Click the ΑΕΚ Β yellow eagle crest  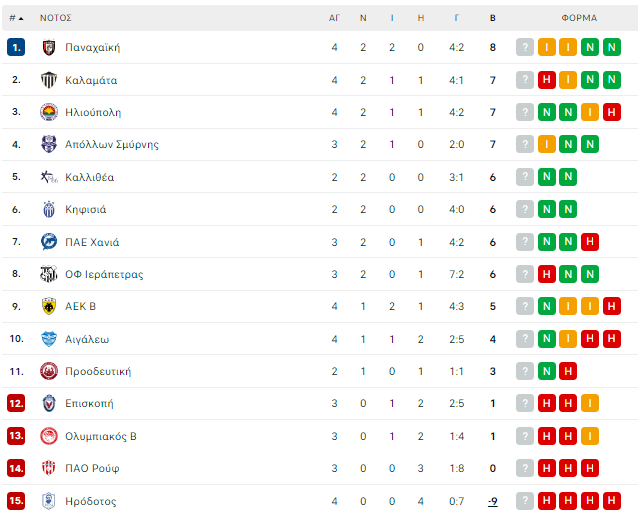(x=49, y=306)
